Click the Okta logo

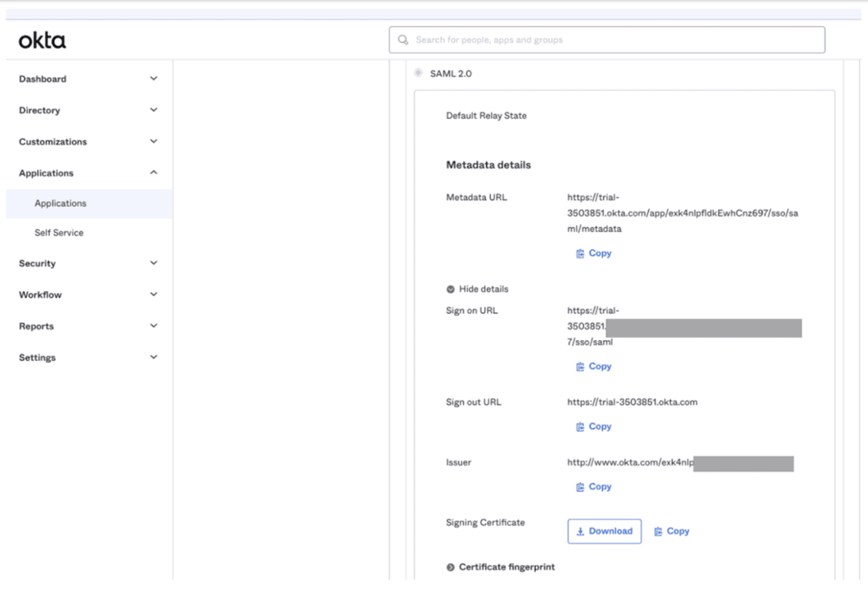pyautogui.click(x=42, y=40)
